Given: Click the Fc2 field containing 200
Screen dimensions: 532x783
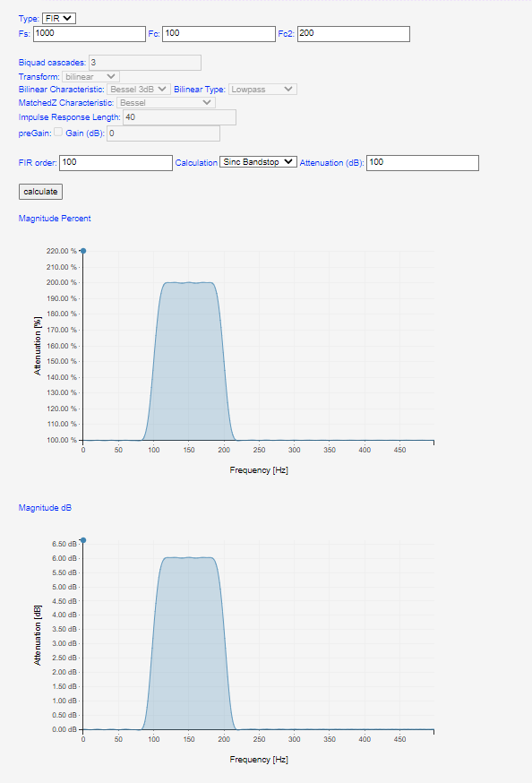Looking at the screenshot, I should click(x=354, y=34).
